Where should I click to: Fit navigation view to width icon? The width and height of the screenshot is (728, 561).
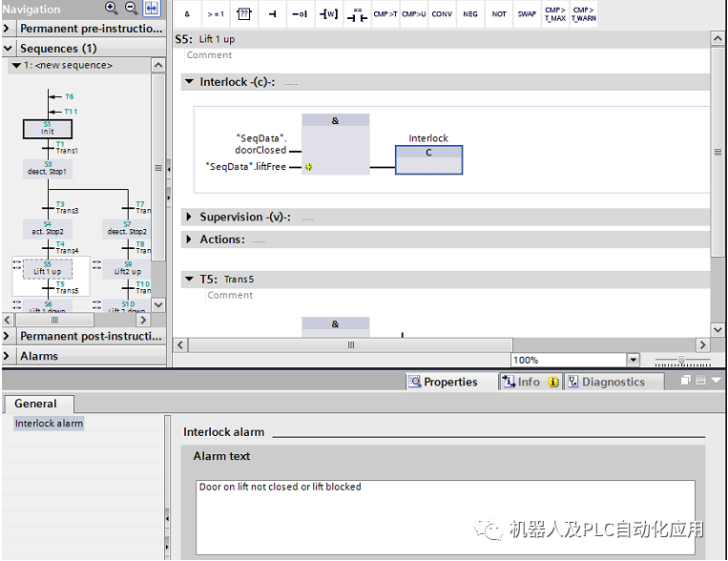pyautogui.click(x=152, y=8)
